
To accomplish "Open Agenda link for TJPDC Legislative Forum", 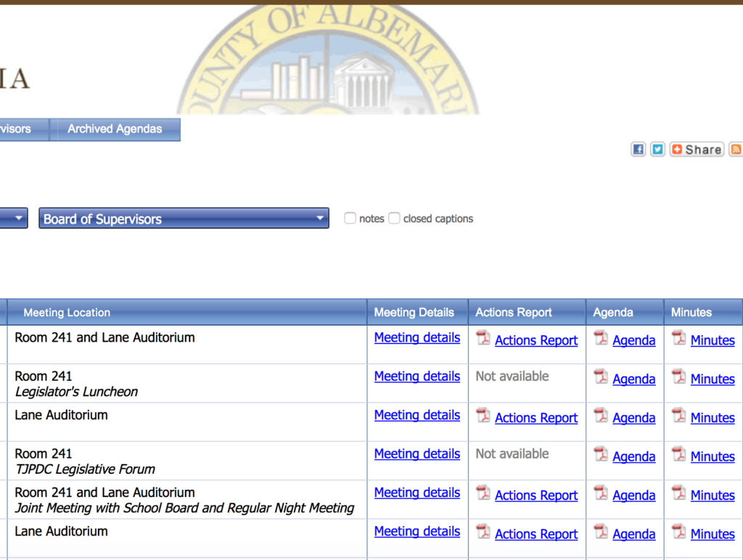I will pos(633,457).
